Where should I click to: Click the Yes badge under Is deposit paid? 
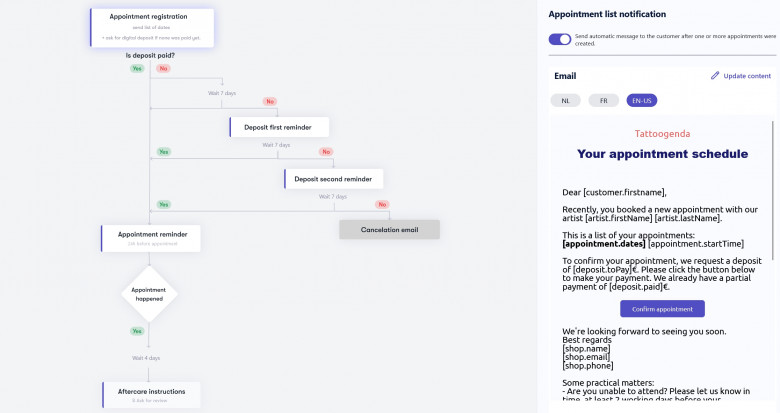tap(137, 68)
